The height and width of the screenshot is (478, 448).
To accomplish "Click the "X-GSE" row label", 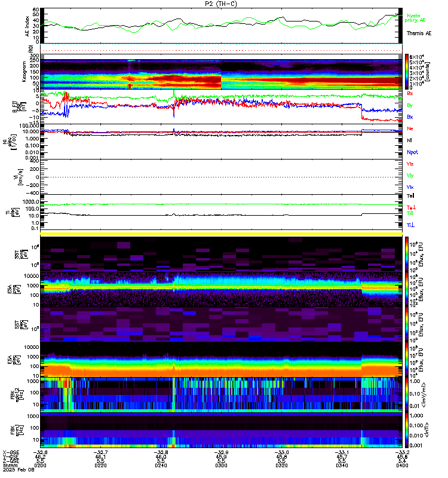I will pyautogui.click(x=11, y=452).
